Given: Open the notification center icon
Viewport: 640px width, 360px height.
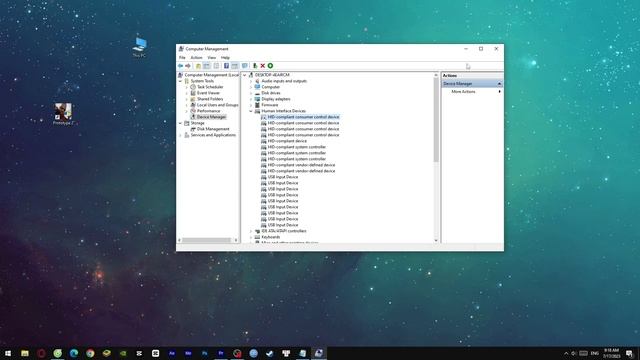Looking at the screenshot, I should tap(629, 353).
